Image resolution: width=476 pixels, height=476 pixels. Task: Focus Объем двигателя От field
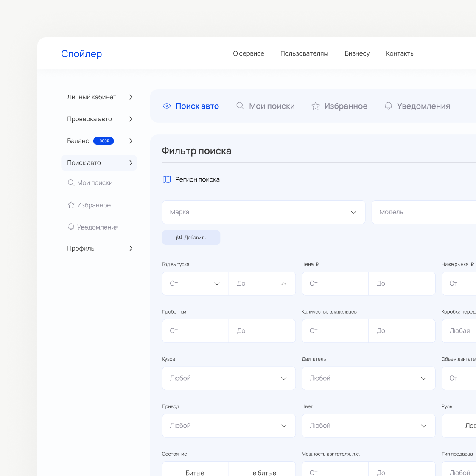click(x=459, y=378)
